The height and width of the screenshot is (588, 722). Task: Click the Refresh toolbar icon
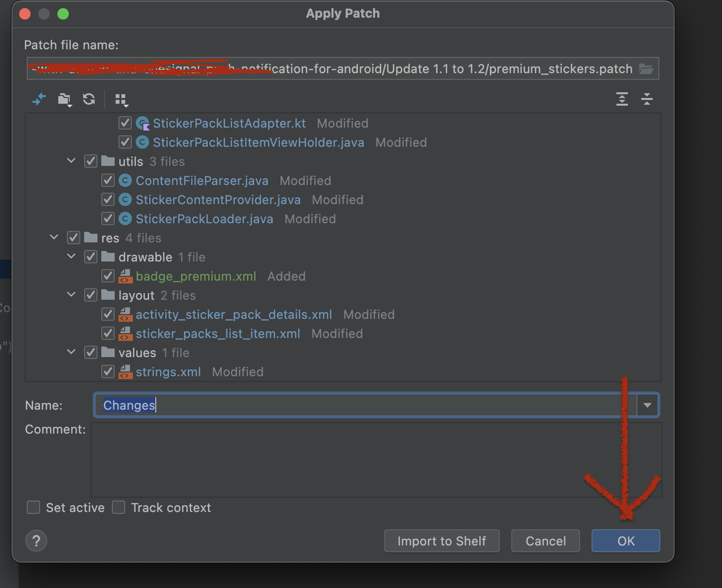point(89,99)
